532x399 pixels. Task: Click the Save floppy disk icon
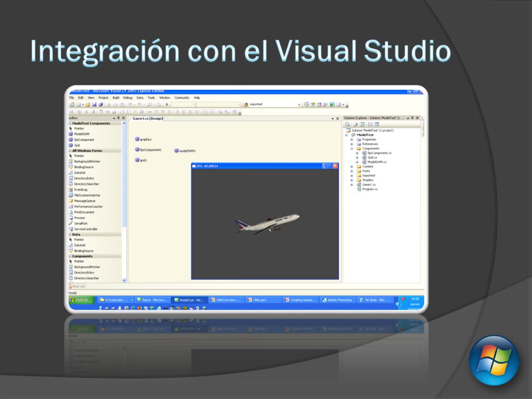(94, 105)
